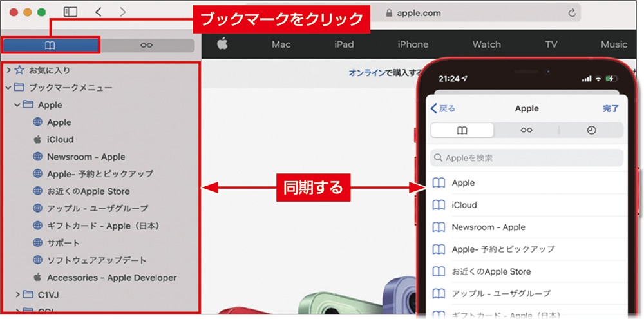Expand the お気に入り favorites folder
The height and width of the screenshot is (319, 644).
point(8,70)
